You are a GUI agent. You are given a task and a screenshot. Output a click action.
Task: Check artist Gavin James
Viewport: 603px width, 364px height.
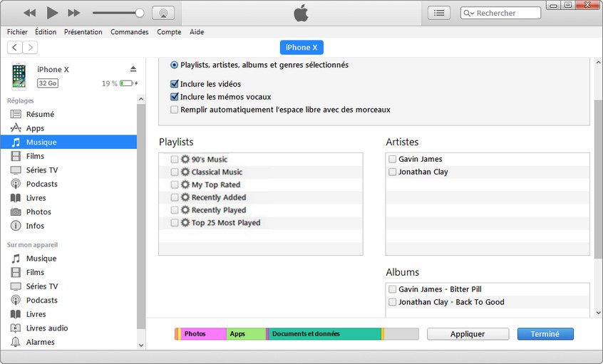[392, 159]
